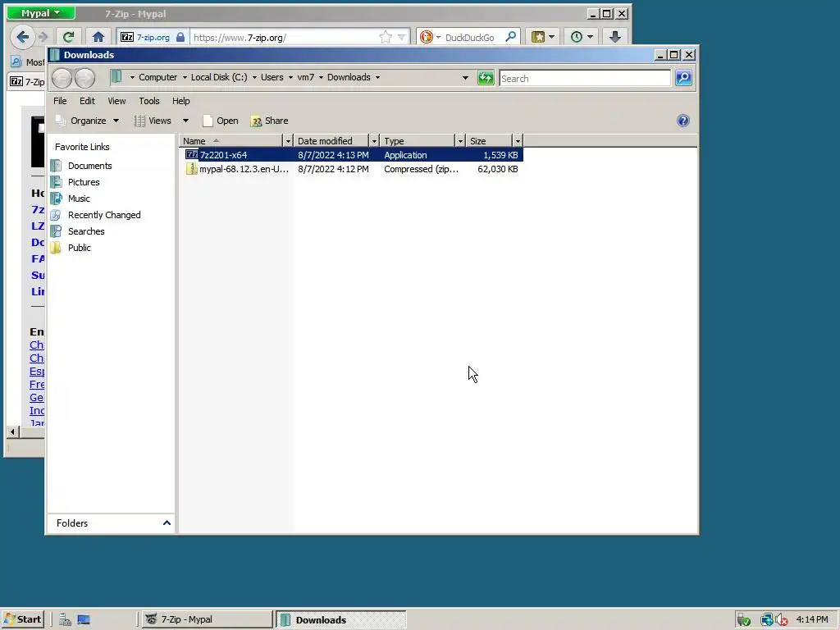This screenshot has width=840, height=630.
Task: Open Recently Changed in Favorite Links
Action: click(x=104, y=215)
